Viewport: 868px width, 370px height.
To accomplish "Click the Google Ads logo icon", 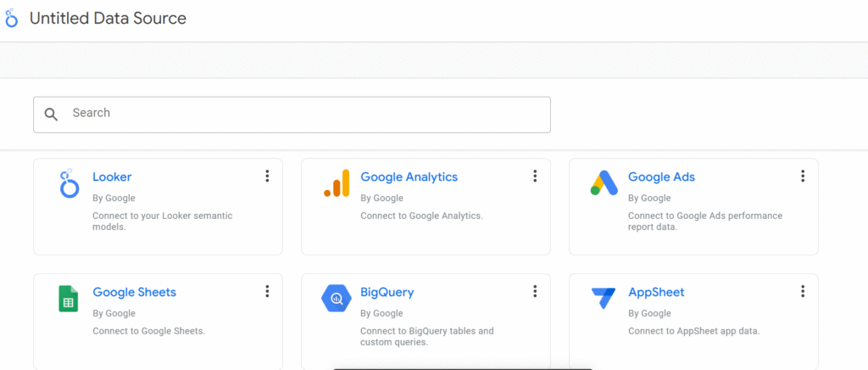I will point(604,182).
